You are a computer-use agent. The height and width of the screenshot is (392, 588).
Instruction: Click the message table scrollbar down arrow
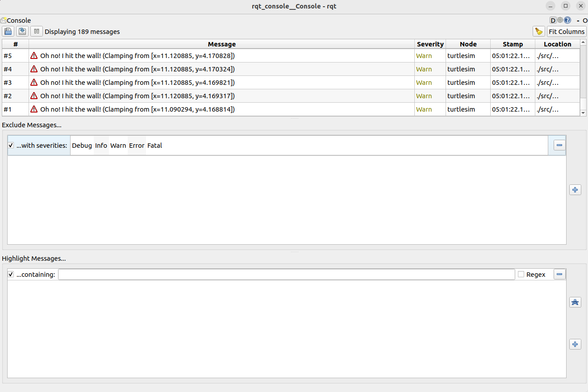pos(583,113)
